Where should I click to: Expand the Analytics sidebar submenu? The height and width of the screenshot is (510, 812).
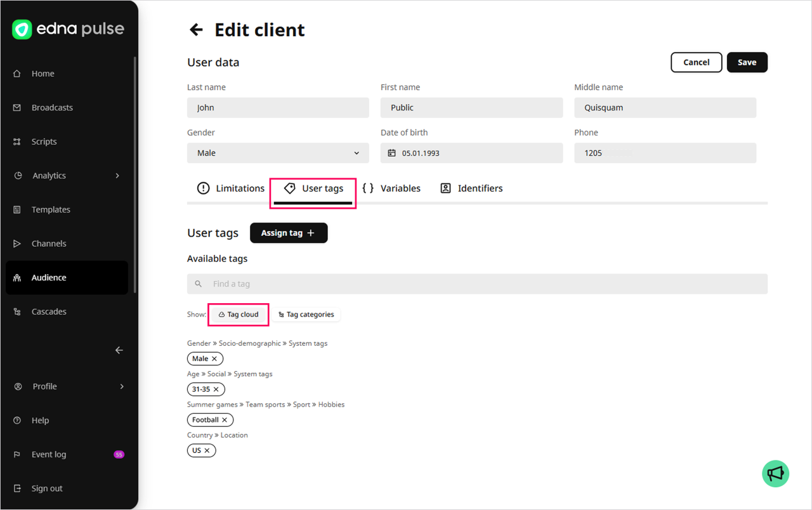point(117,176)
